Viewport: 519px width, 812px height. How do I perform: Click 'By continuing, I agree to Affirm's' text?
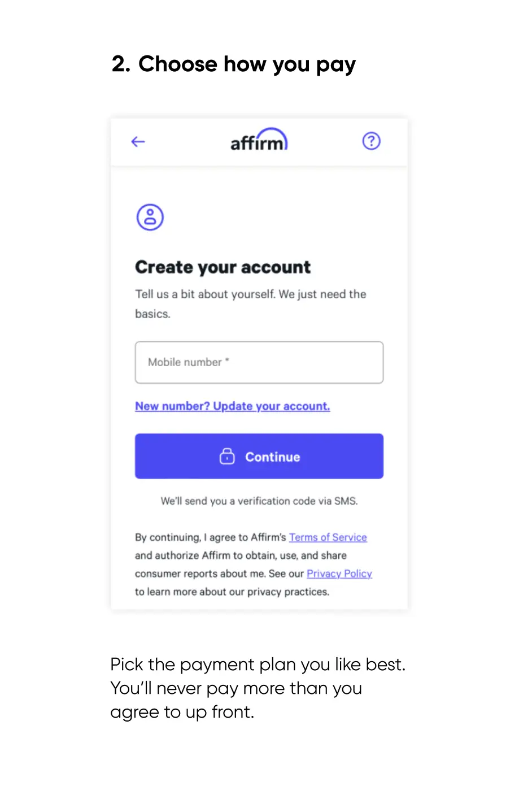(x=210, y=537)
